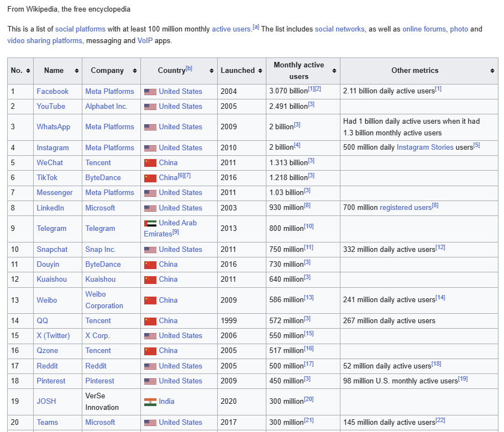Viewport: 504px width, 432px height.
Task: Click the China flag icon in Weibo row
Action: (150, 300)
